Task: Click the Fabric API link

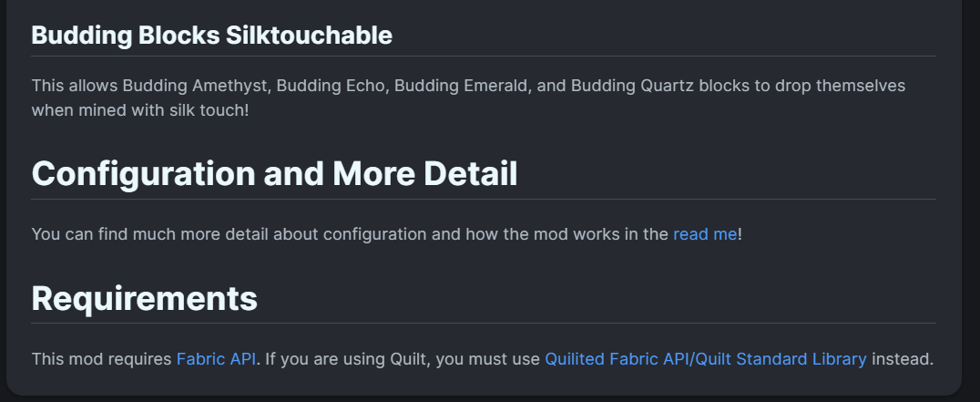Action: (216, 358)
